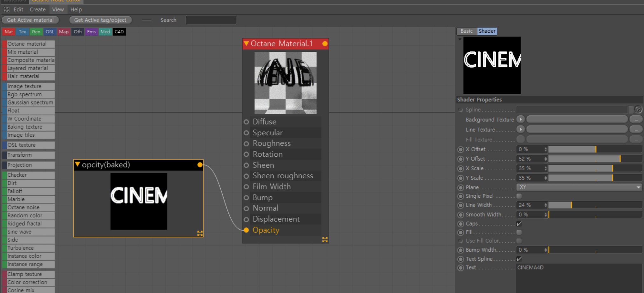Open the Line Texture arrow menu
644x293 pixels.
click(521, 129)
